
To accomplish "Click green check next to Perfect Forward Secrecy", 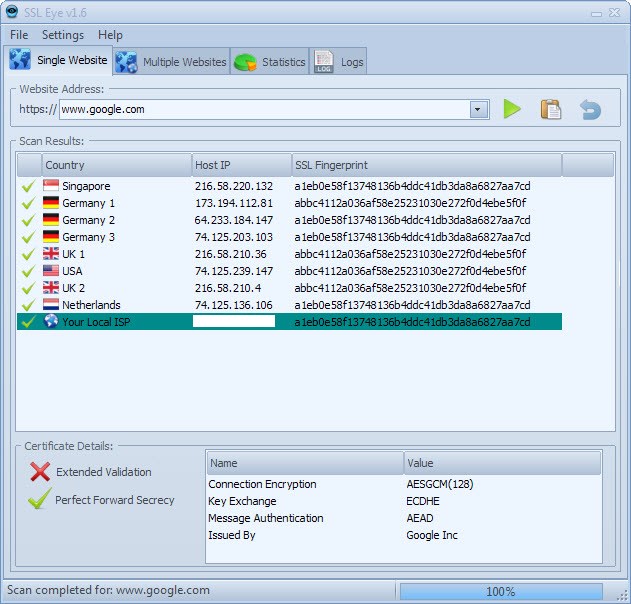I will coord(39,499).
